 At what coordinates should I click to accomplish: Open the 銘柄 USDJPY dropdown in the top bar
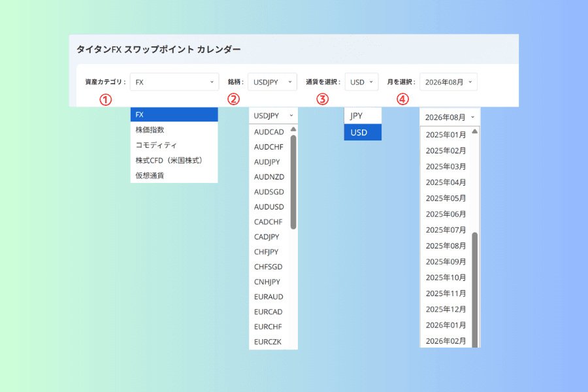coord(272,82)
